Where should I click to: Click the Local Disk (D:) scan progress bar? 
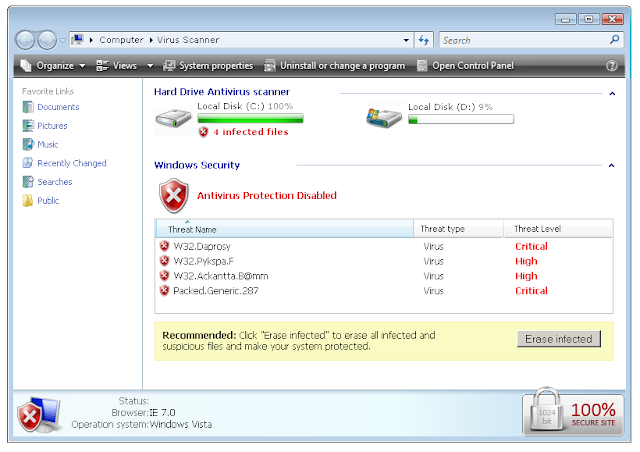pyautogui.click(x=461, y=119)
